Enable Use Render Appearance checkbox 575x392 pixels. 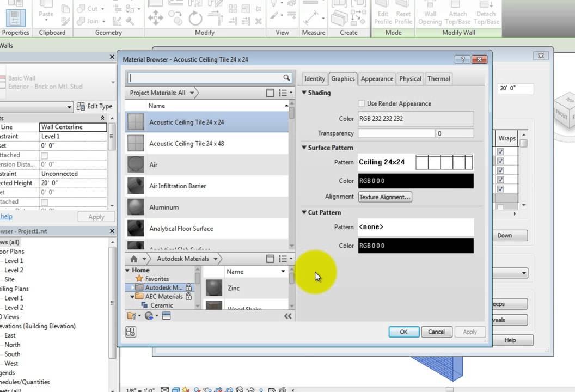point(362,104)
